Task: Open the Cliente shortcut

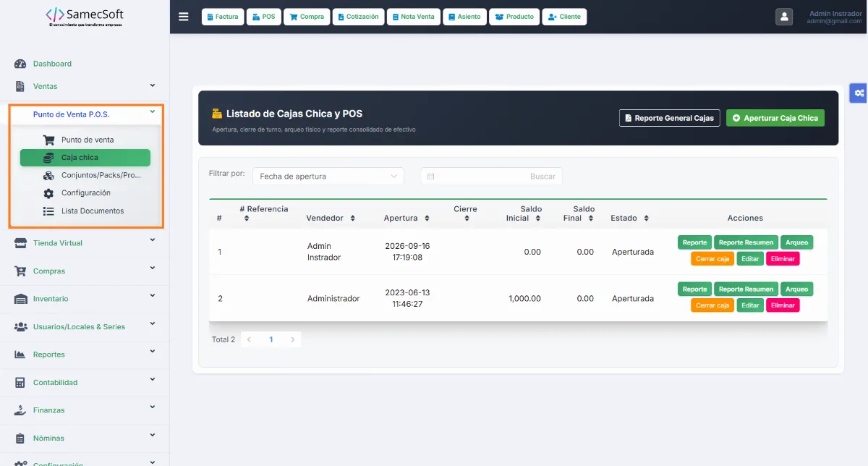Action: (564, 17)
